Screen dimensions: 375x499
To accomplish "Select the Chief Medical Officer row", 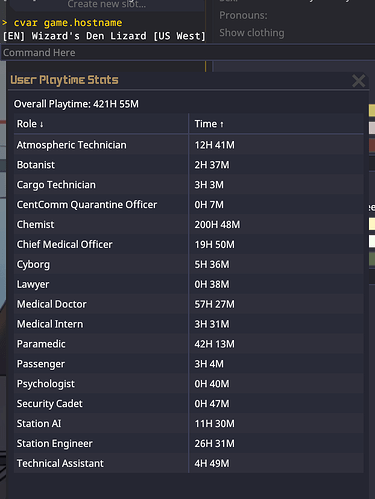I will coord(189,244).
